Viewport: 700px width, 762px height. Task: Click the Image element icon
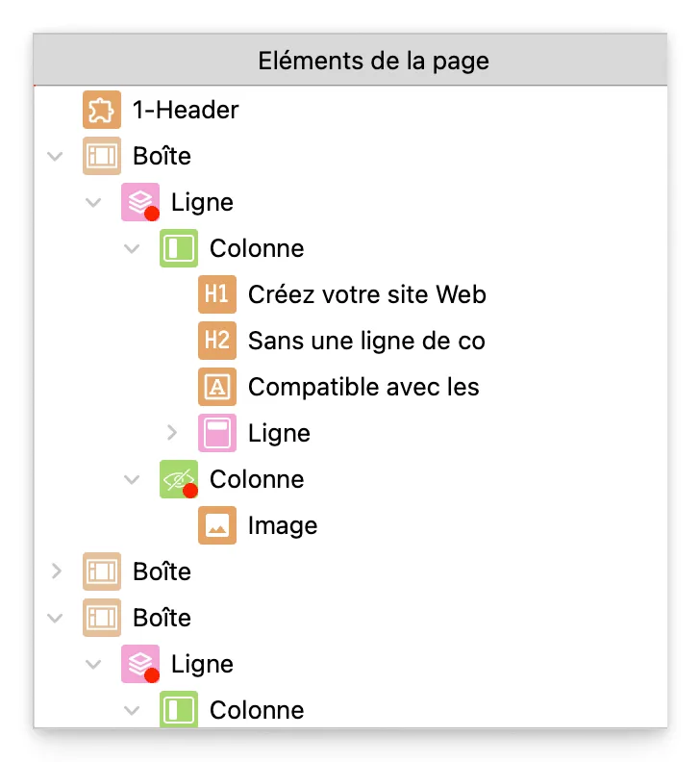(x=216, y=525)
